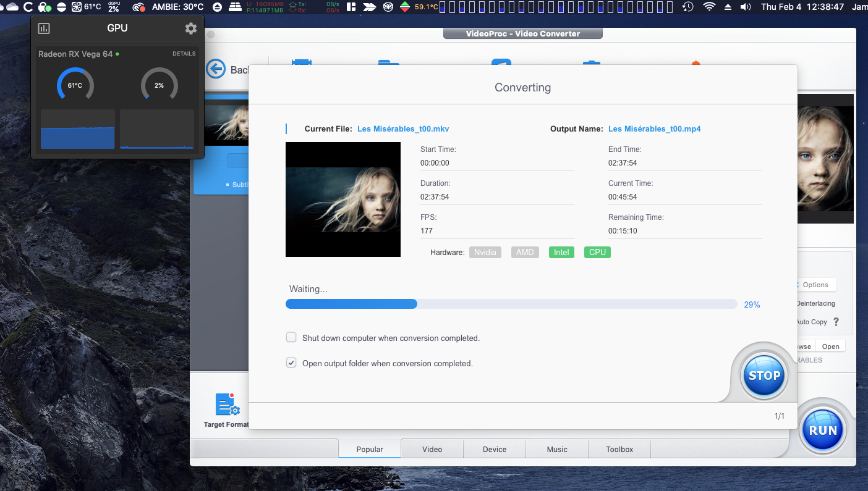Screen dimensions: 868x491
Task: Click the volume icon in menu bar
Action: click(746, 7)
